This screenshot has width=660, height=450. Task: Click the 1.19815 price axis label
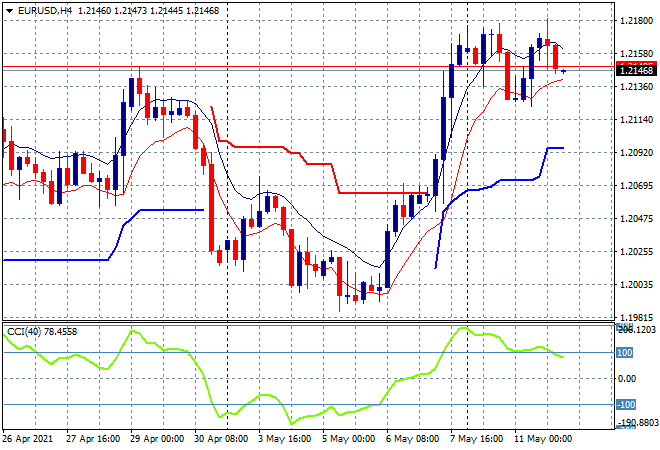point(636,317)
